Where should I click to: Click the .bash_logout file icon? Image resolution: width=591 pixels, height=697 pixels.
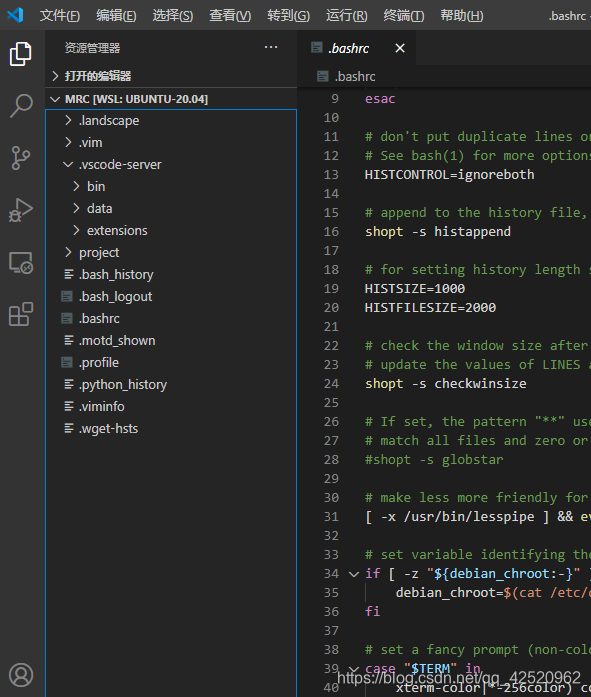pyautogui.click(x=67, y=296)
